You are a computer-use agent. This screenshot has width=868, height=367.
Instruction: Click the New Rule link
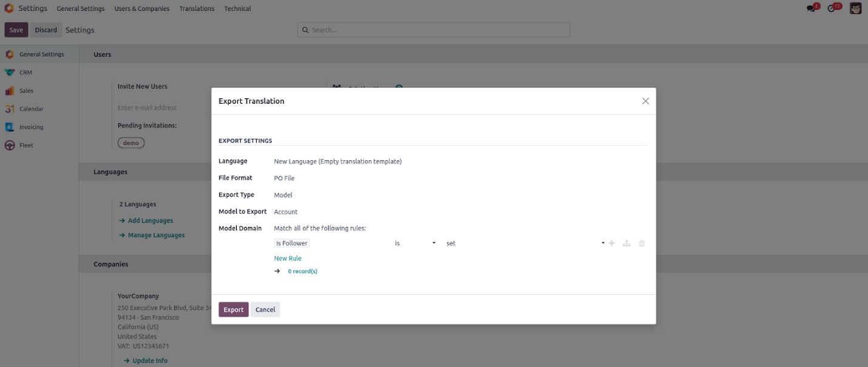[x=288, y=258]
